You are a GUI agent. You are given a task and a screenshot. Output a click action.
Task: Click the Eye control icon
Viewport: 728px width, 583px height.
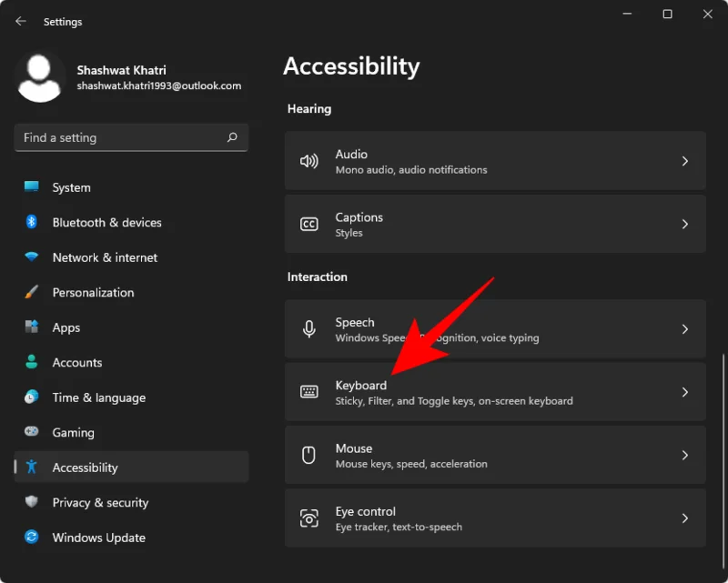point(309,518)
